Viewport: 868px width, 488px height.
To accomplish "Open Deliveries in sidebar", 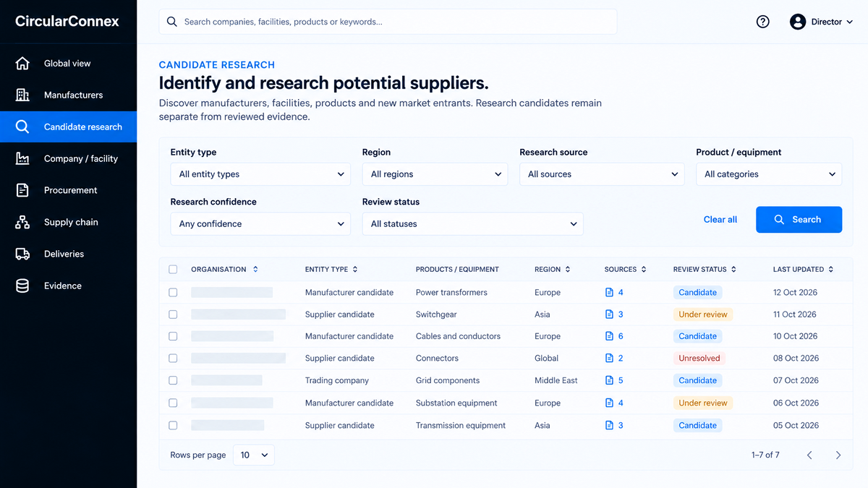I will [x=68, y=254].
